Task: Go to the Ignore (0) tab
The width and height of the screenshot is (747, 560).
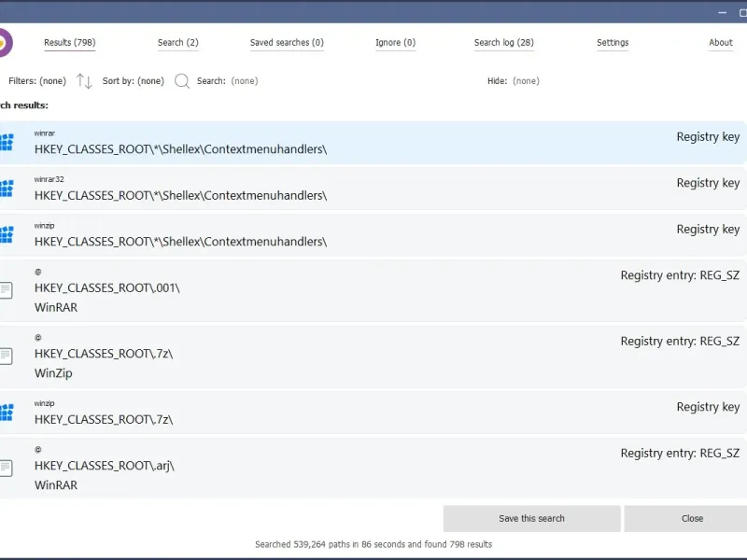Action: [395, 42]
